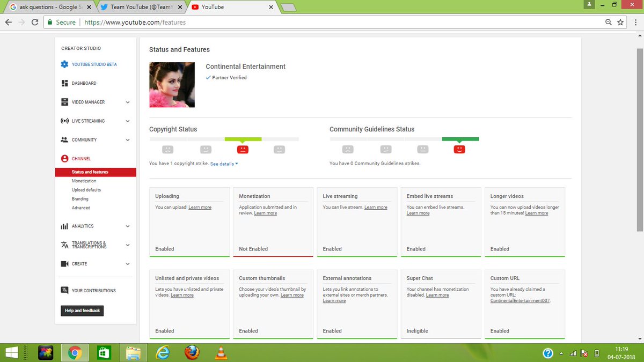Open Branding submenu item
644x362 pixels.
[x=80, y=198]
